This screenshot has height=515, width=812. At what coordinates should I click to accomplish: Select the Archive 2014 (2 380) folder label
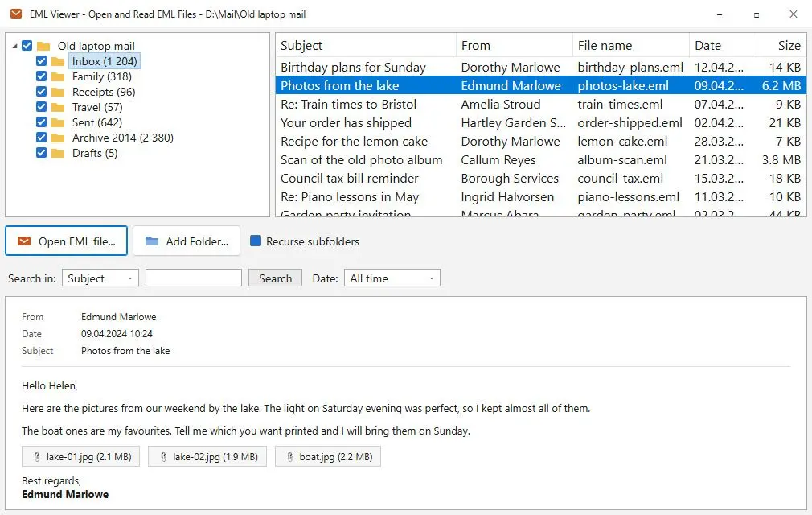pos(123,138)
